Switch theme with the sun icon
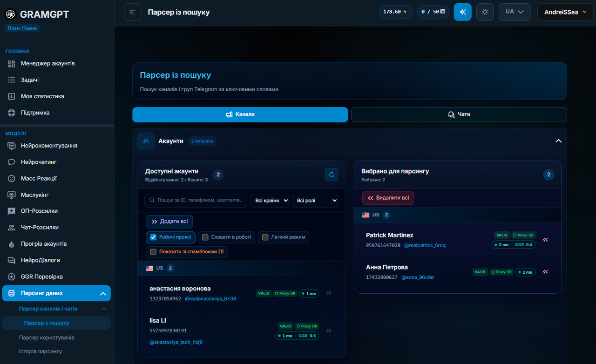This screenshot has height=364, width=596. 485,12
